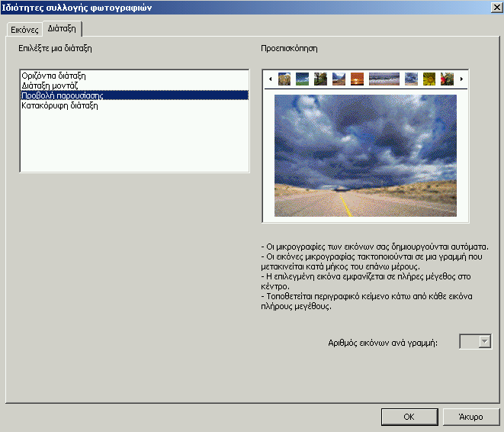Click the right arrow in preview strip
This screenshot has width=504, height=432.
pyautogui.click(x=461, y=79)
